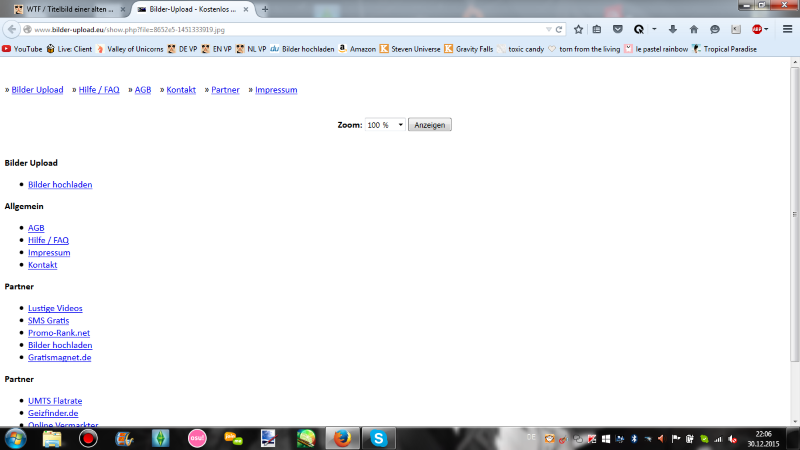The height and width of the screenshot is (450, 800).
Task: Expand the Zoom 100 % dropdown
Action: click(385, 125)
